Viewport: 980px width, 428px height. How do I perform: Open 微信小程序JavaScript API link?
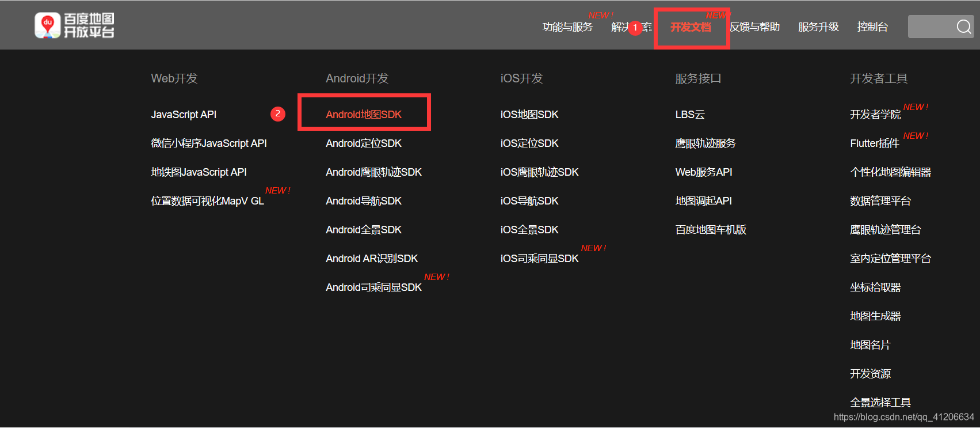click(209, 143)
